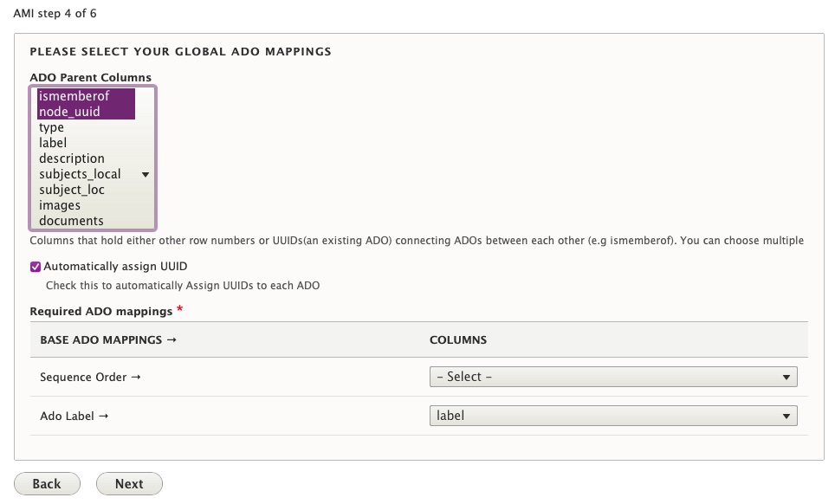Go to the Next step

129,484
